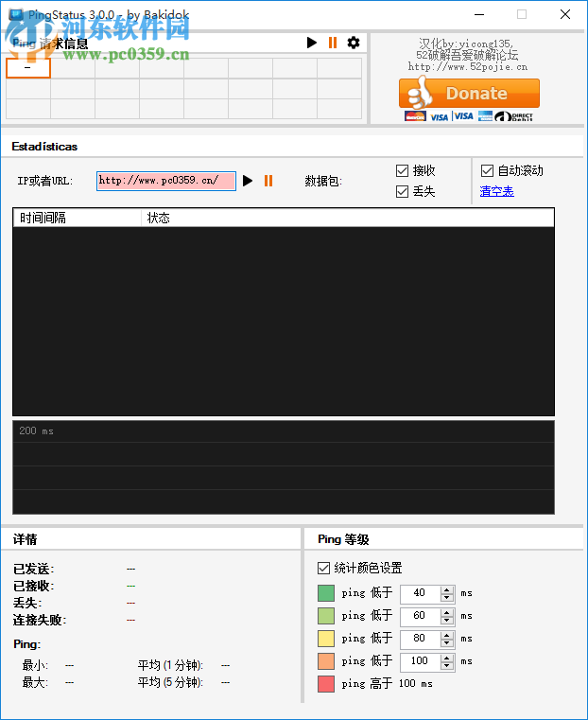Click the 60 ms threshold value field

pos(420,616)
